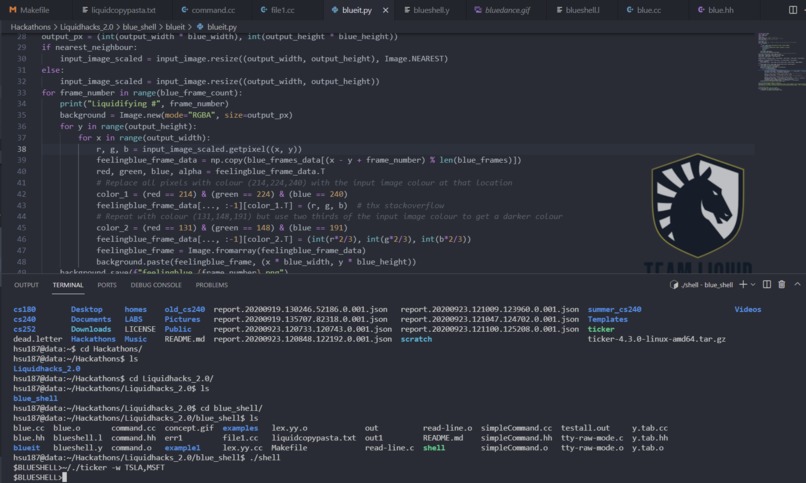Screen dimensions: 806x483
Task: Click the image icon on bluedance.gif tab
Action: click(478, 10)
